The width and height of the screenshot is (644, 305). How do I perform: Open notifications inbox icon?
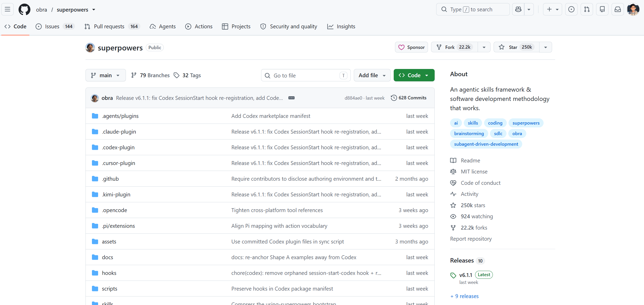tap(617, 10)
